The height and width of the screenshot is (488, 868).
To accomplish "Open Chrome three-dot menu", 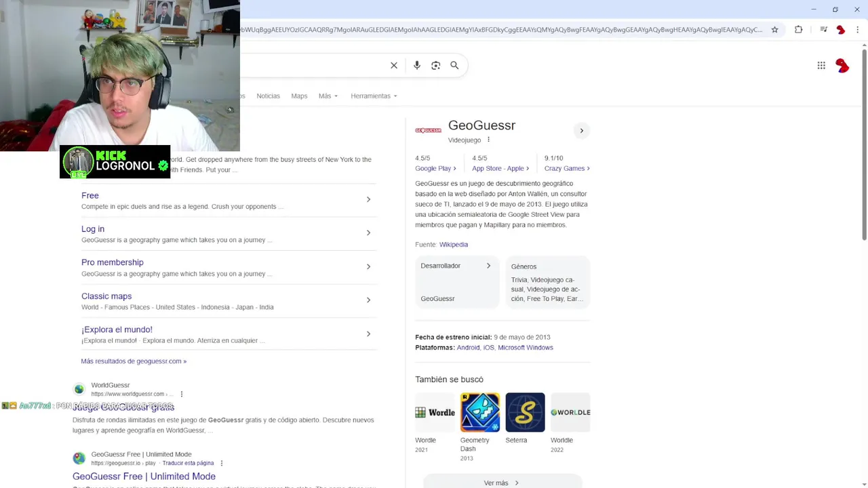I will point(858,30).
